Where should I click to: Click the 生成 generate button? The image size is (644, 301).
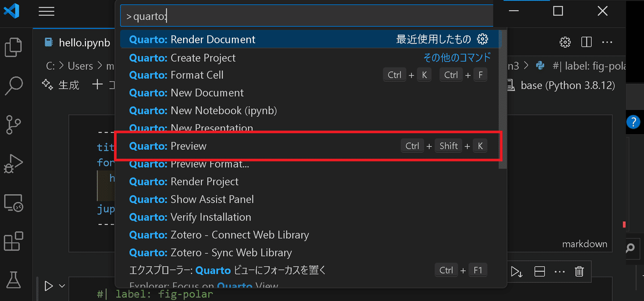click(61, 85)
